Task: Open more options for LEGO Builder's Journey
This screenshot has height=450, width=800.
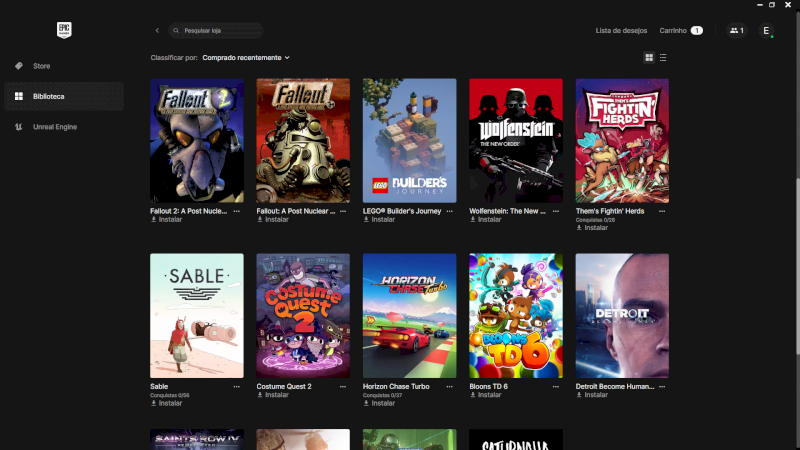Action: (x=449, y=212)
